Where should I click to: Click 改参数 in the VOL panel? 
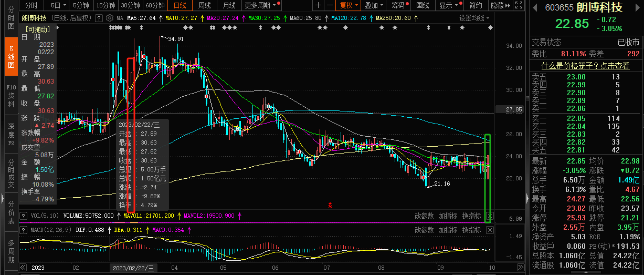[425, 216]
